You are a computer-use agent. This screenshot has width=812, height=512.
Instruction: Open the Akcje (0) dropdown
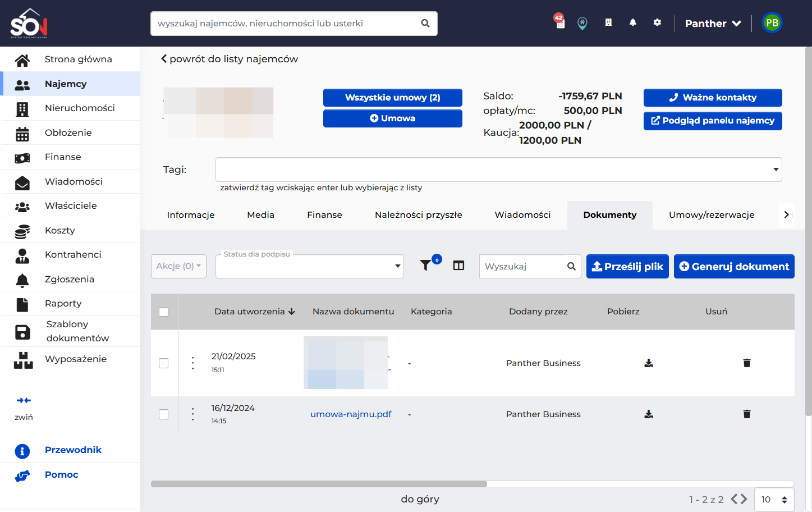coord(178,266)
